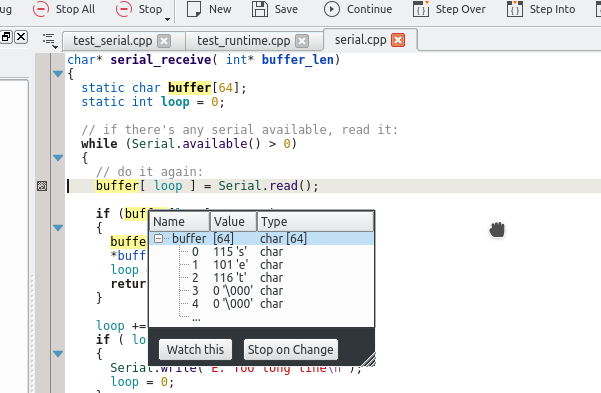Click the 'buffer_len' parameter name
The image size is (601, 393).
pos(298,60)
